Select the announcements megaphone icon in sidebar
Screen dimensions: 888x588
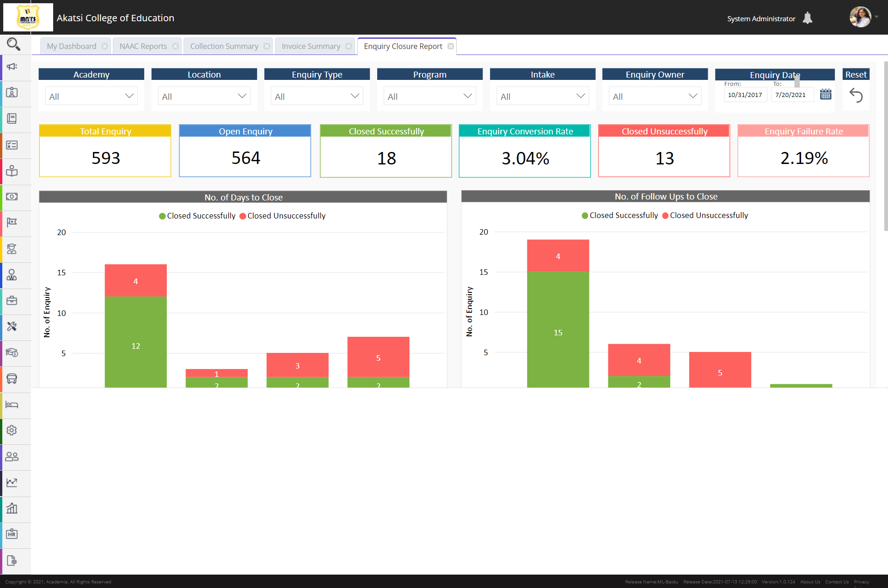[12, 67]
